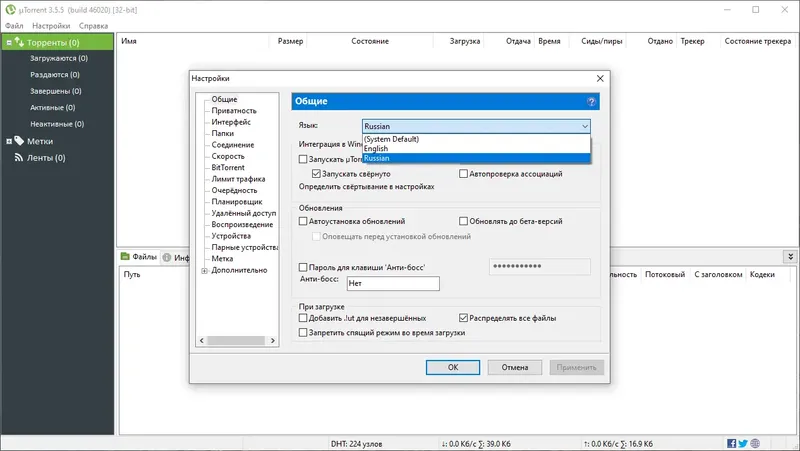Select 'Планировщик' settings category
Viewport: 800px width, 451px height.
pos(237,202)
